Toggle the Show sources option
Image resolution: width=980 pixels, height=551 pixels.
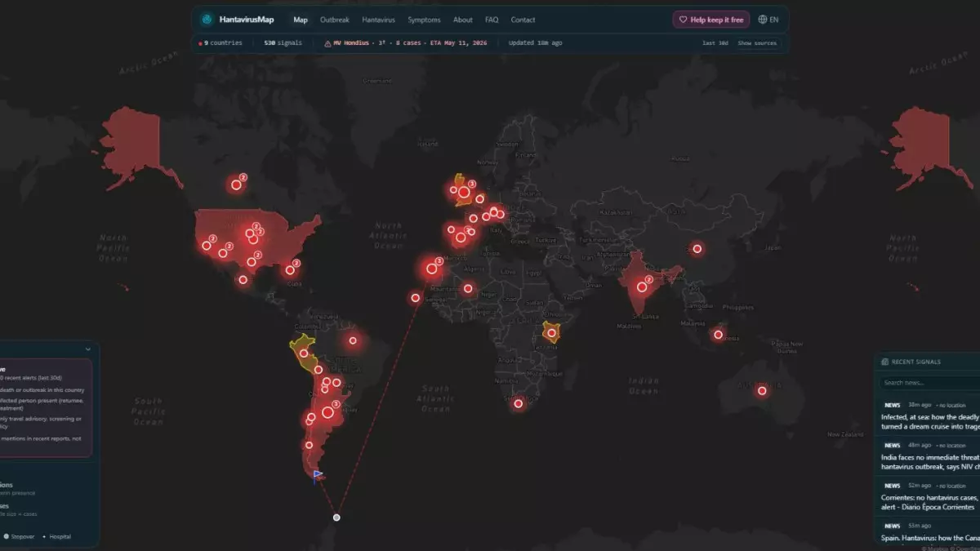(757, 43)
